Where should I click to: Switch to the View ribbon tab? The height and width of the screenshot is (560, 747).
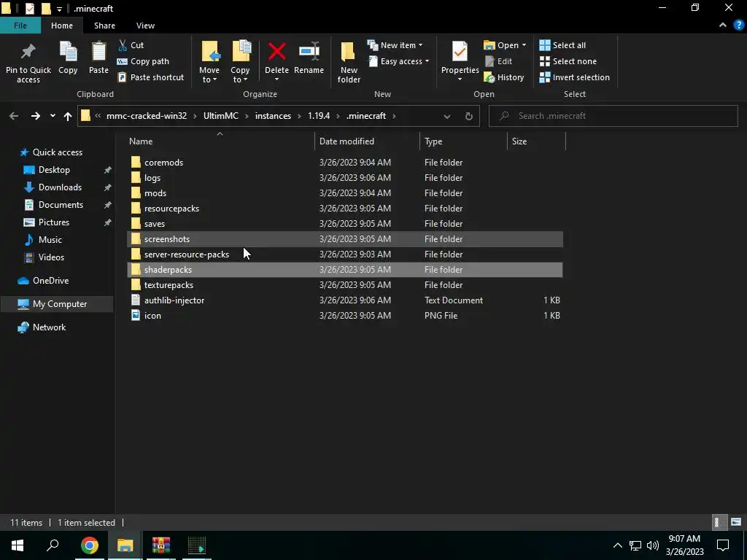(145, 26)
